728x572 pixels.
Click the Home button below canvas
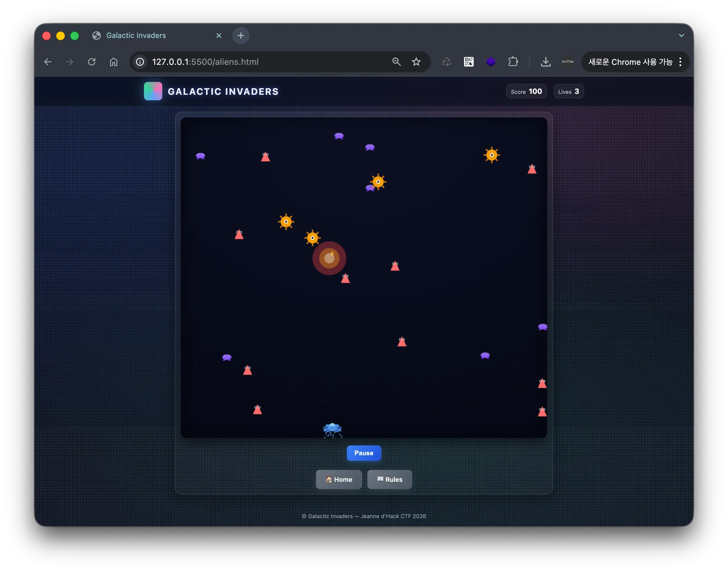coord(339,479)
